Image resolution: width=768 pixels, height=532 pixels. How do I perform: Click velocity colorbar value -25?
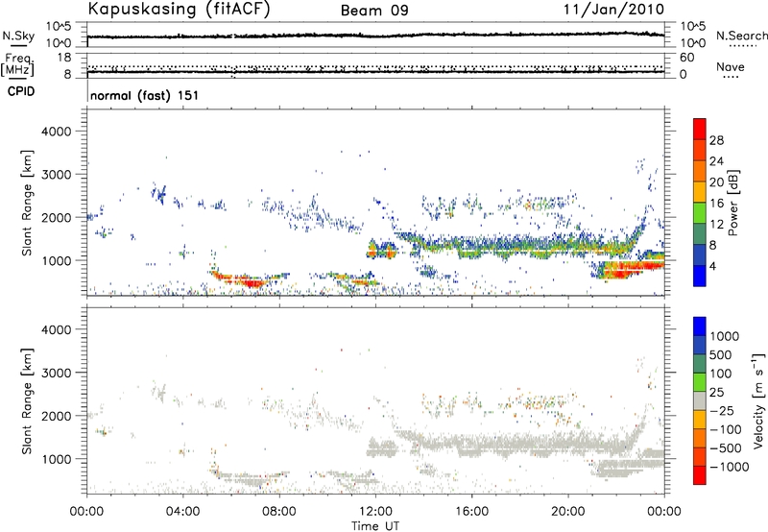[722, 410]
